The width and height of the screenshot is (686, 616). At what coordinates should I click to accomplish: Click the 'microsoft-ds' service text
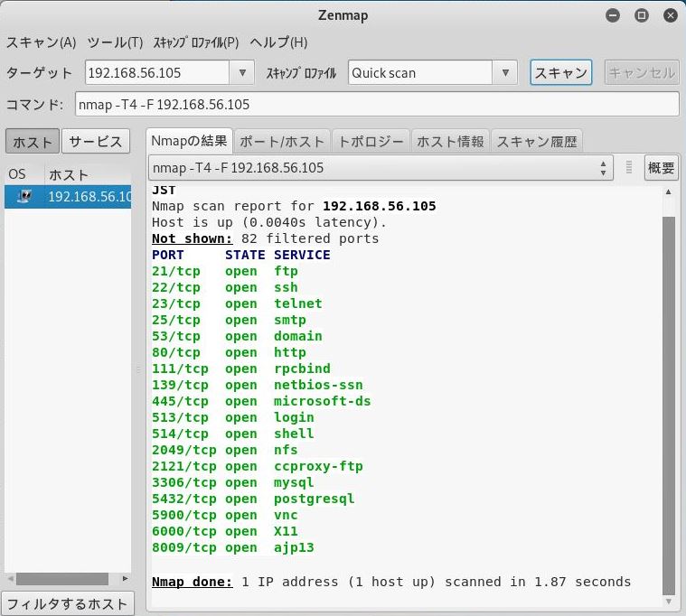pyautogui.click(x=322, y=401)
